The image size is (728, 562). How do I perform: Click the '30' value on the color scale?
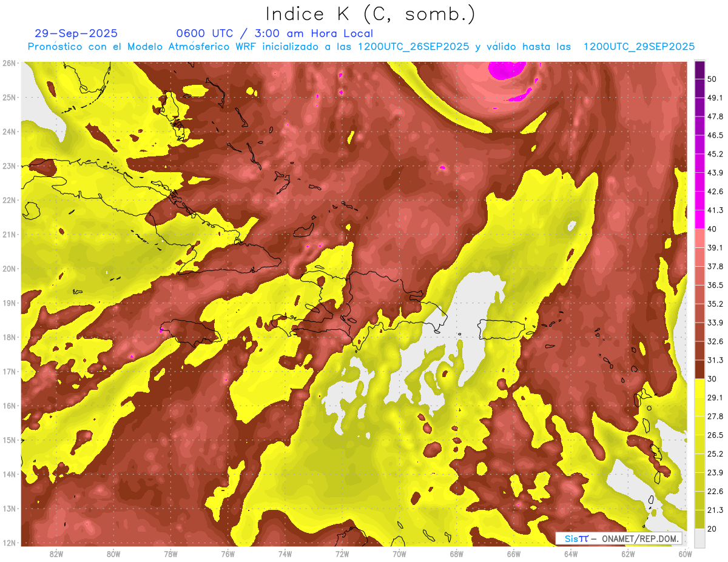713,379
